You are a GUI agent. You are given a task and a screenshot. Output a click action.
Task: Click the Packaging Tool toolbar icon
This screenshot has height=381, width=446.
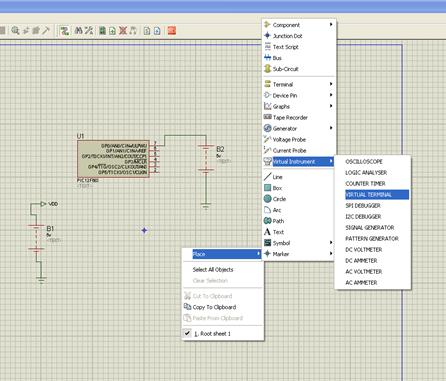(36, 31)
